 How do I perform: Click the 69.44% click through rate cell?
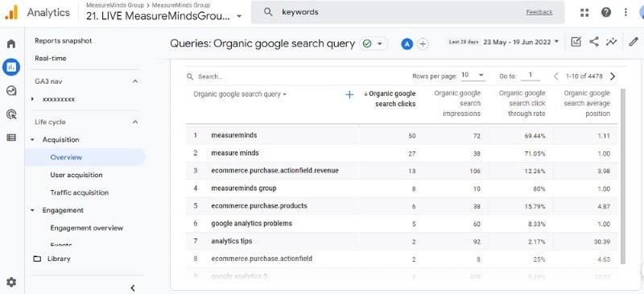535,136
